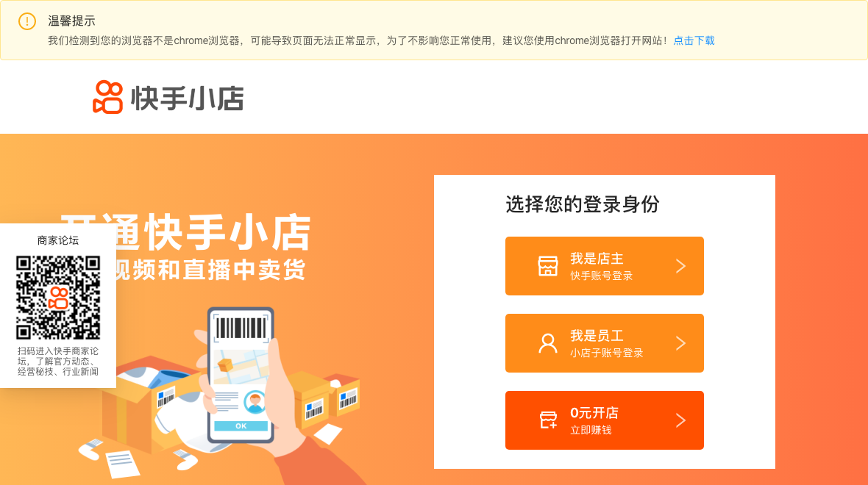Click the person icon on 我是员工 button
868x485 pixels.
[x=548, y=343]
